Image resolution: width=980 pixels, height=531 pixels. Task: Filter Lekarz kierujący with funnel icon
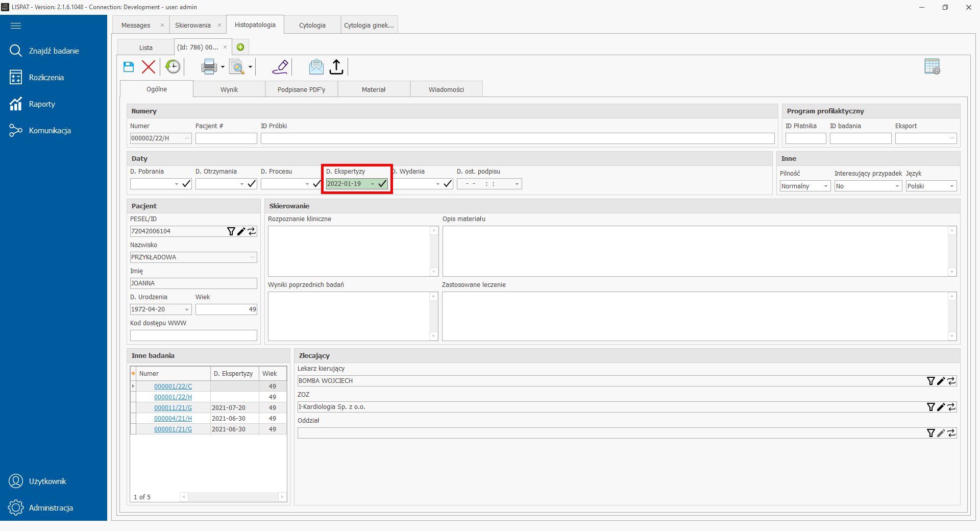pyautogui.click(x=930, y=381)
